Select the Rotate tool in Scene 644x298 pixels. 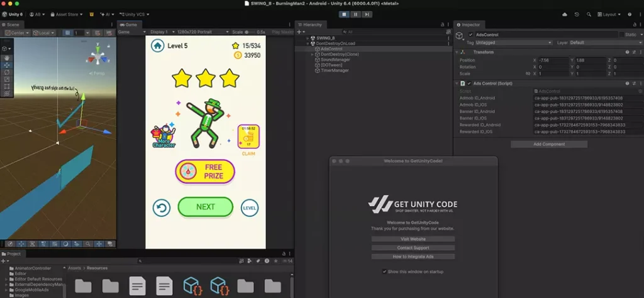[x=7, y=72]
